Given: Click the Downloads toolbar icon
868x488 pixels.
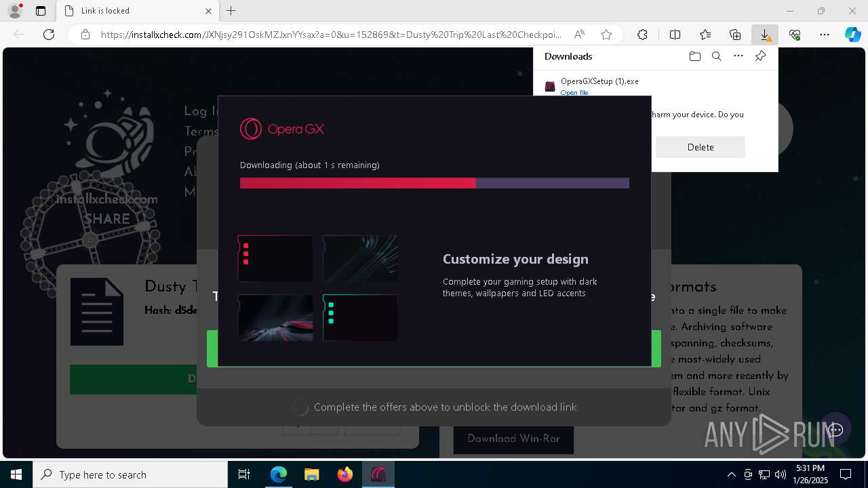Looking at the screenshot, I should tap(765, 35).
